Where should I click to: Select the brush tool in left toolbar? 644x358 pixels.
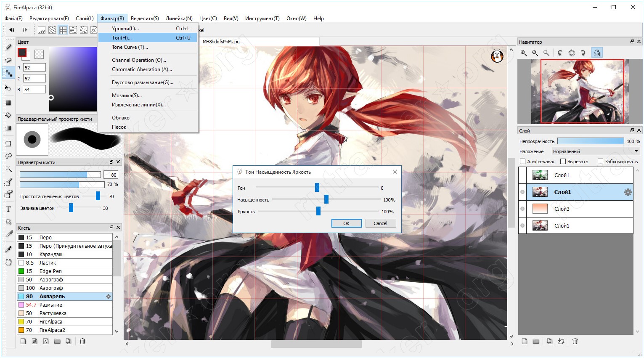[8, 48]
